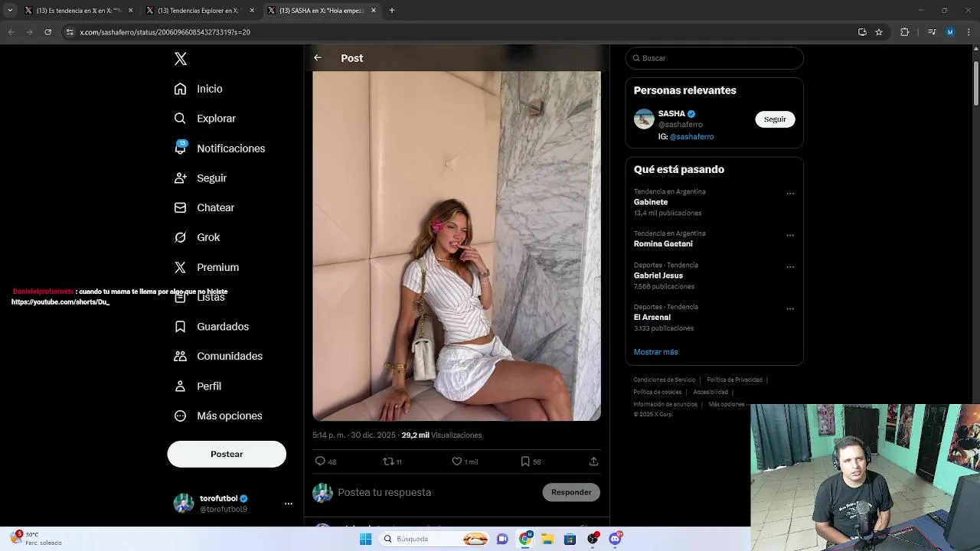This screenshot has width=980, height=551.
Task: Open Chatear messages
Action: [204, 207]
